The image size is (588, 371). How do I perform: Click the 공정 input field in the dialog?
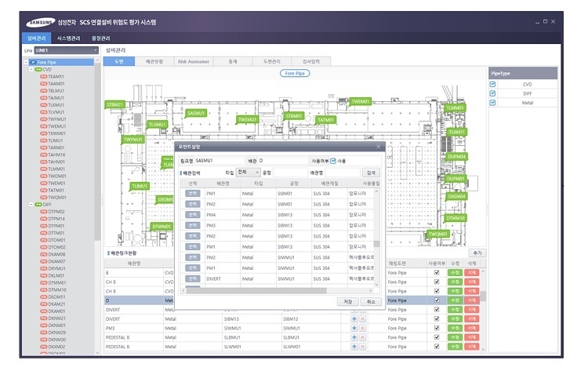[290, 173]
